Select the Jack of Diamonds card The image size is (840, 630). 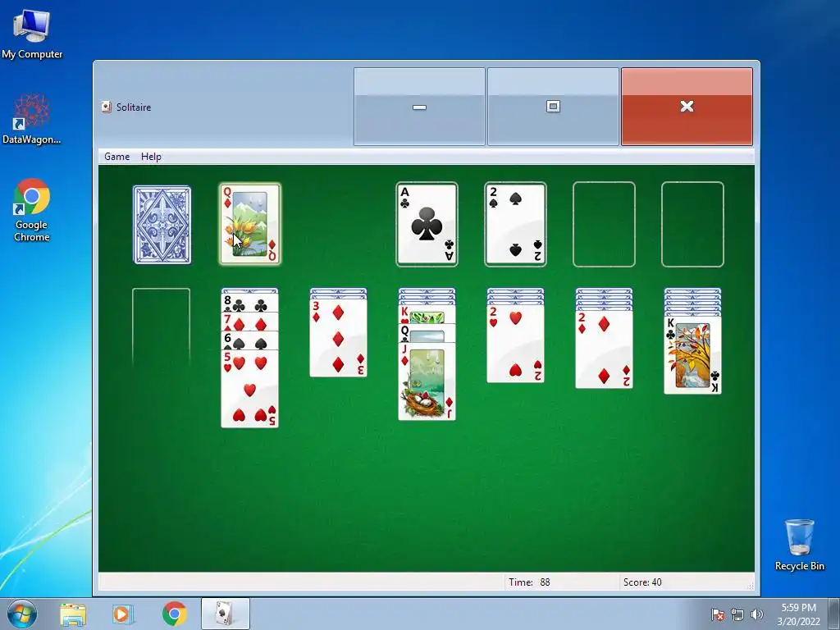tap(427, 381)
